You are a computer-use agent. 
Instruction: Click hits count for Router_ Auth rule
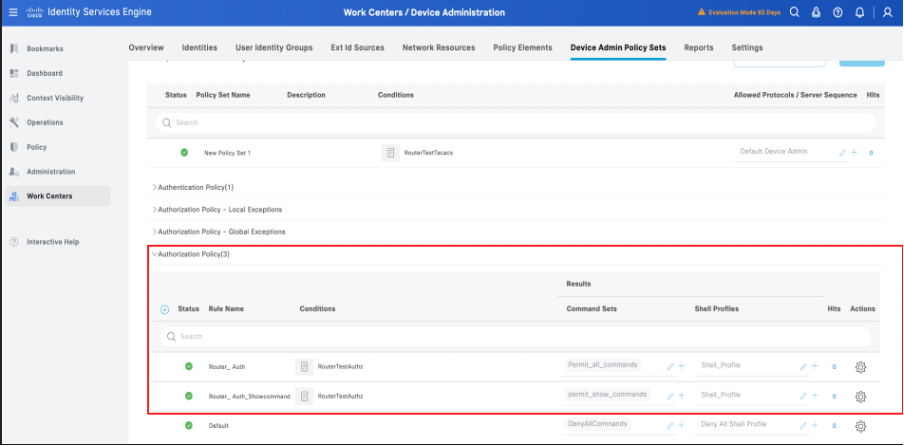[834, 367]
